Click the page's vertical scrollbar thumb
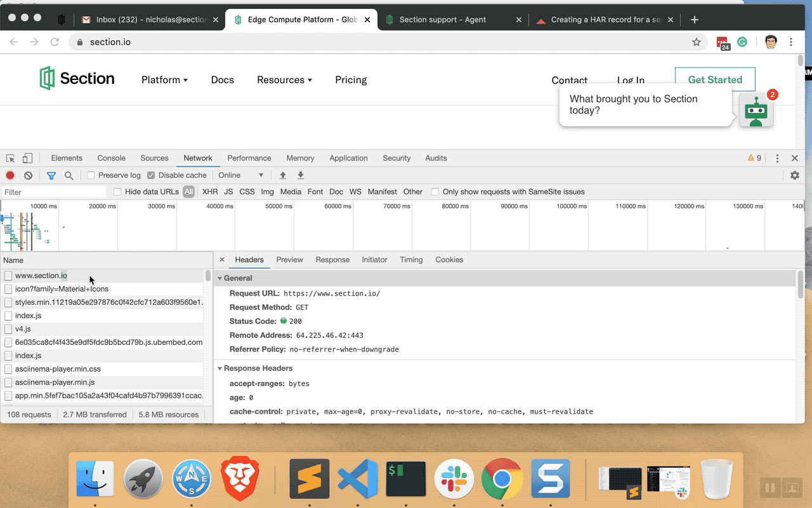Screen dimensions: 812x508 pyautogui.click(x=801, y=60)
